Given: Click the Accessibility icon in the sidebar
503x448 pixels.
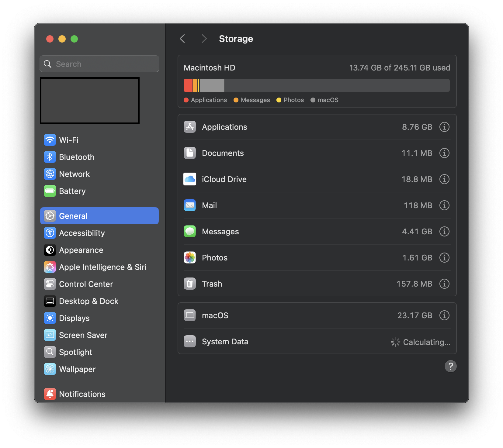Looking at the screenshot, I should (50, 233).
